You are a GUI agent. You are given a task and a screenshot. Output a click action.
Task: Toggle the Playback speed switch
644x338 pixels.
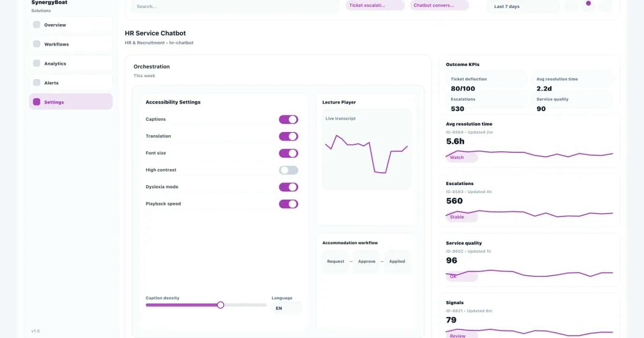tap(288, 204)
